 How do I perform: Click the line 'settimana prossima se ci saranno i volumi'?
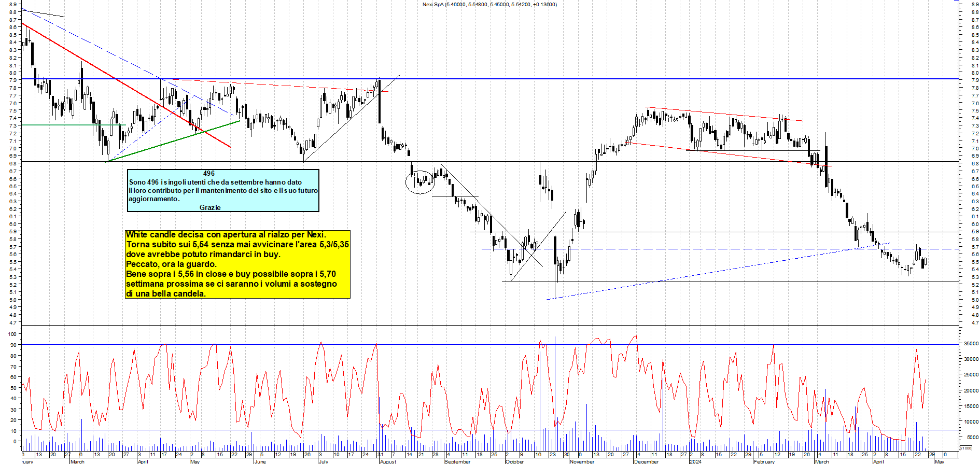tap(231, 284)
